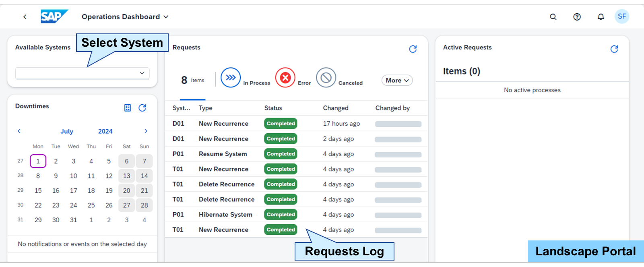Click '2 days ago' changed cell
This screenshot has width=644, height=267.
click(339, 139)
